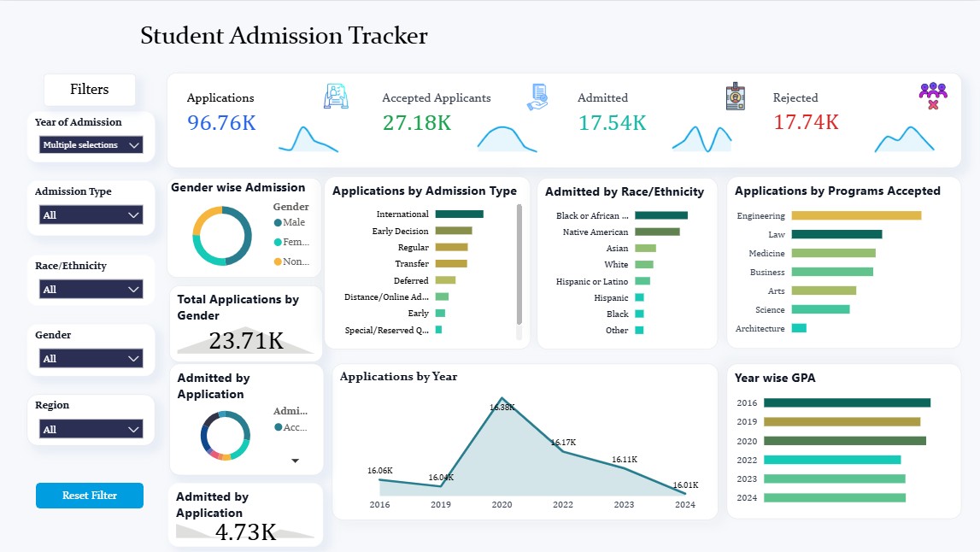Viewport: 980px width, 552px height.
Task: Click the Admitted ID badge icon
Action: [x=736, y=97]
